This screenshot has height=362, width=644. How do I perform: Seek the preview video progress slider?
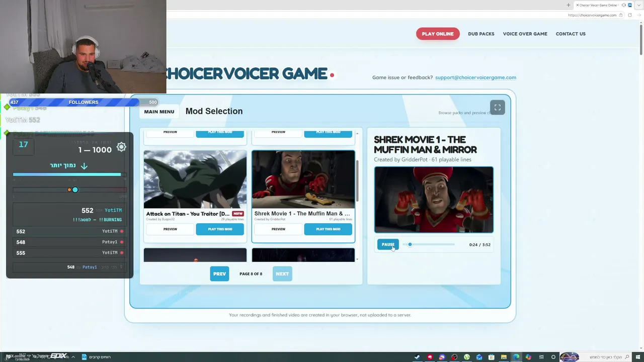click(429, 244)
